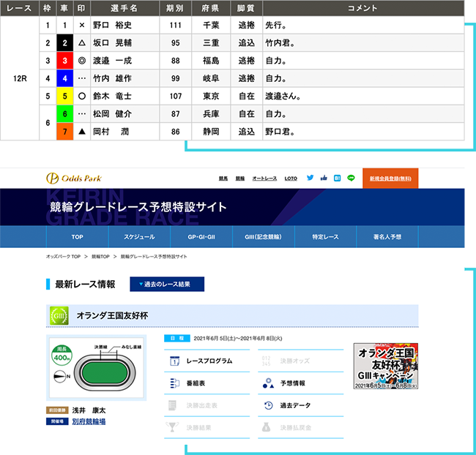Click the Facebook like thumbs-up icon
Viewport: 476px width, 455px height.
coord(324,178)
